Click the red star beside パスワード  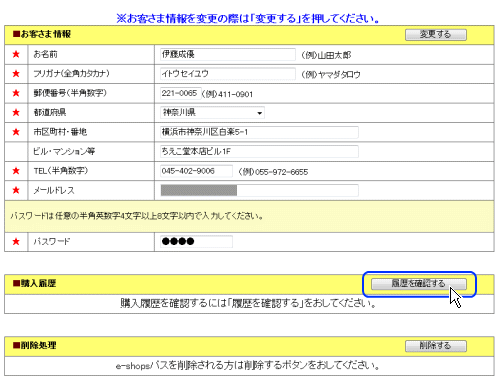coord(16,241)
